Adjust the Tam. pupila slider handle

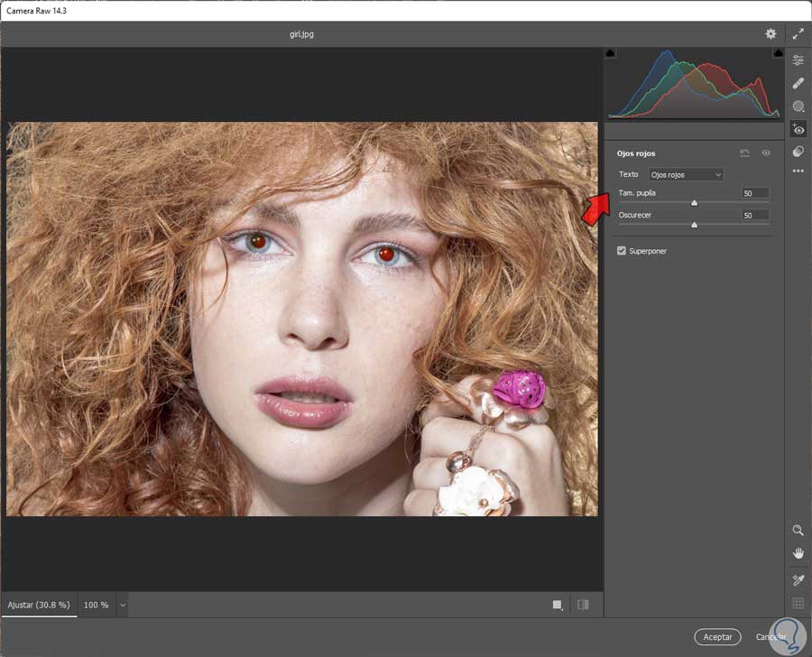click(x=695, y=203)
